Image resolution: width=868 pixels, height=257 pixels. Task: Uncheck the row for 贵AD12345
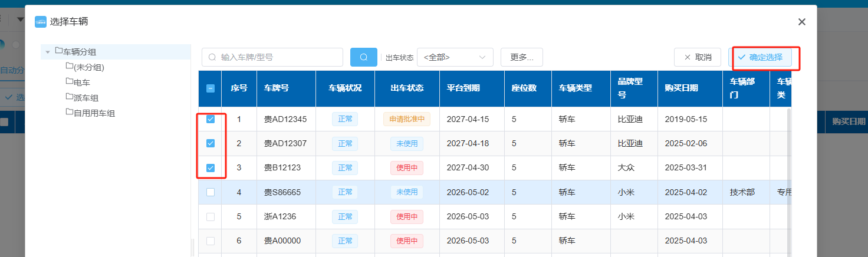click(211, 119)
